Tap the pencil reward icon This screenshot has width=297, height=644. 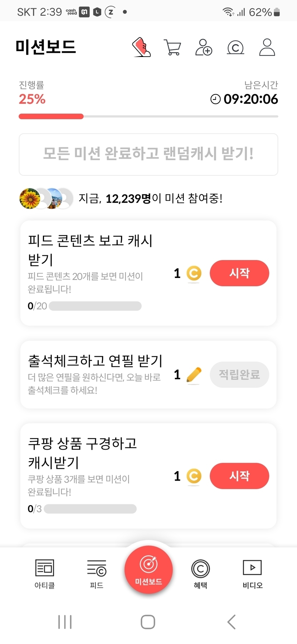(x=194, y=375)
